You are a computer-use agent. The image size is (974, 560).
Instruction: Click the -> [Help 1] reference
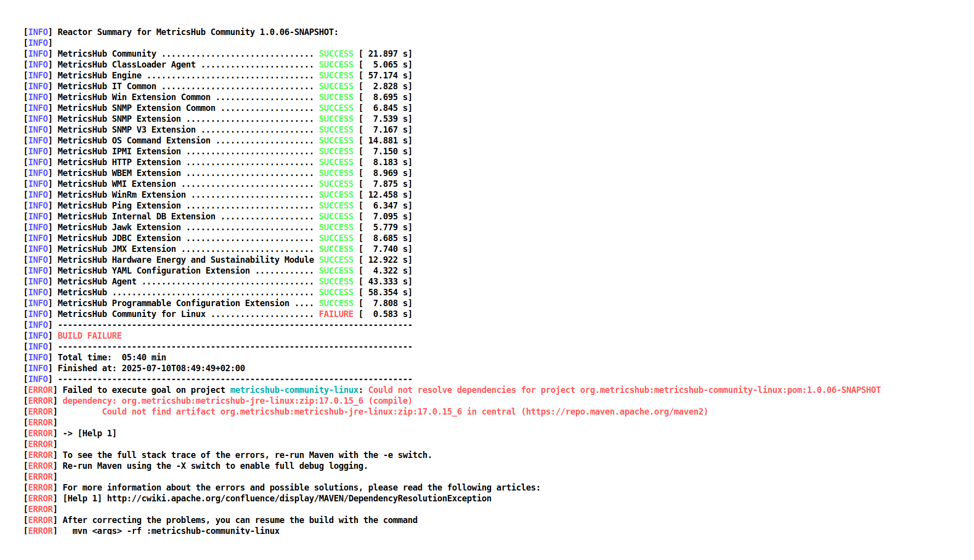tap(89, 433)
